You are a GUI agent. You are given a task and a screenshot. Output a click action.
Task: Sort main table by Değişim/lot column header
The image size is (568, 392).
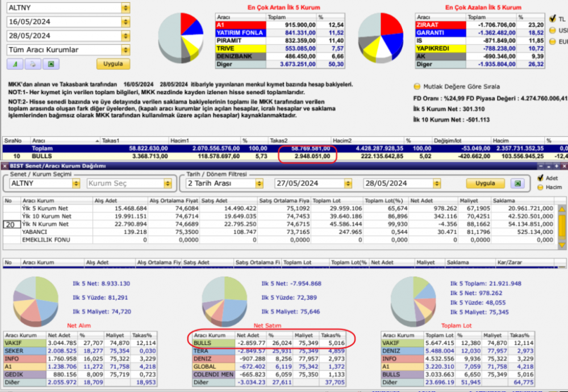coord(461,140)
